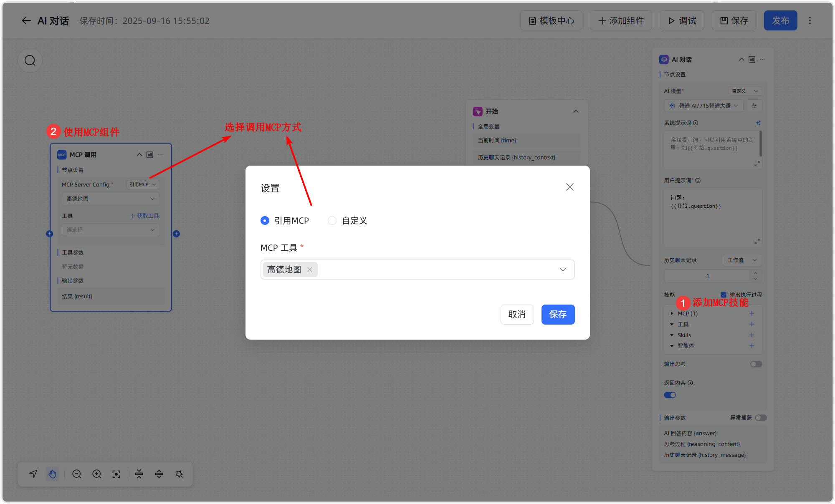Click the generate system prompt sparkle icon
835x504 pixels.
coord(758,123)
